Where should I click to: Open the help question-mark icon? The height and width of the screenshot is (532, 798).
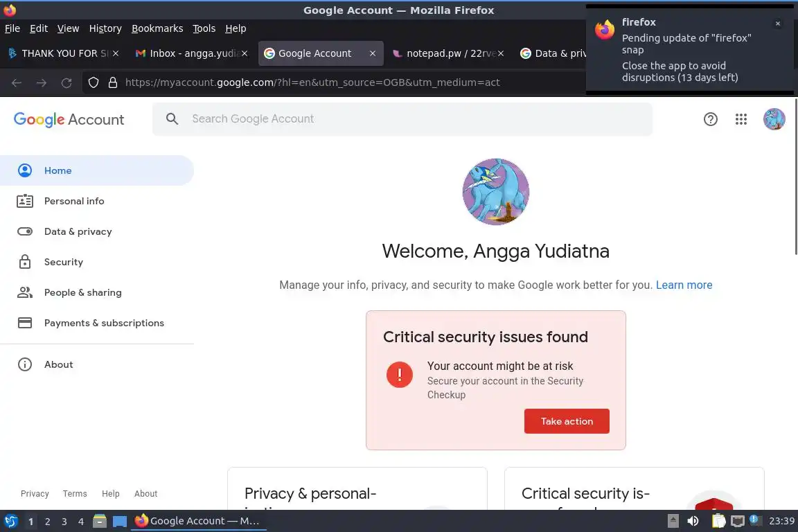click(711, 119)
